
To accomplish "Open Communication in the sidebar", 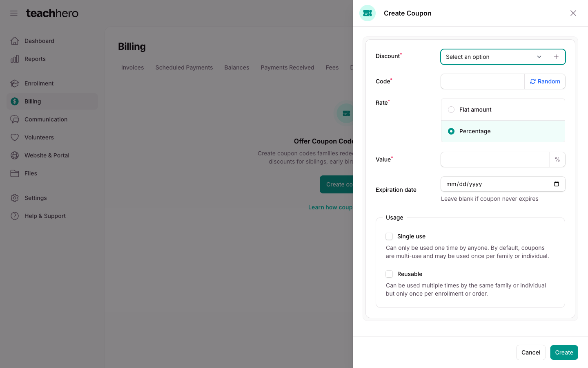I will pyautogui.click(x=52, y=119).
